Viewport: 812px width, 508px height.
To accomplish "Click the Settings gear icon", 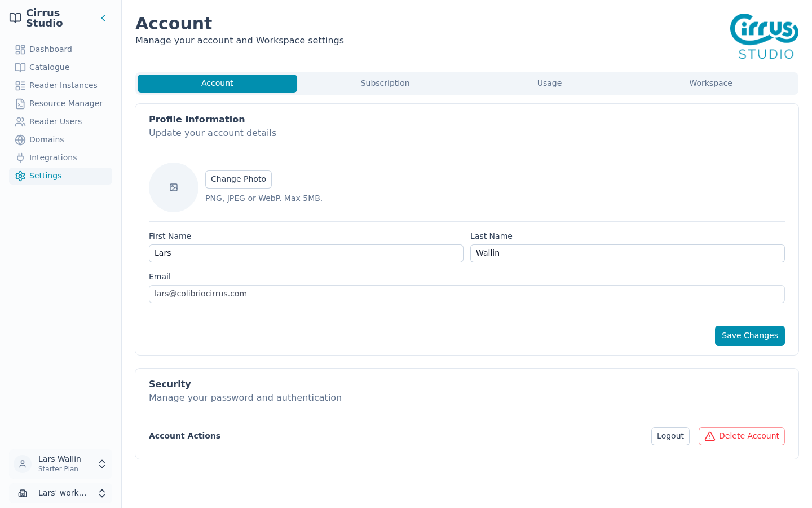I will pos(20,176).
